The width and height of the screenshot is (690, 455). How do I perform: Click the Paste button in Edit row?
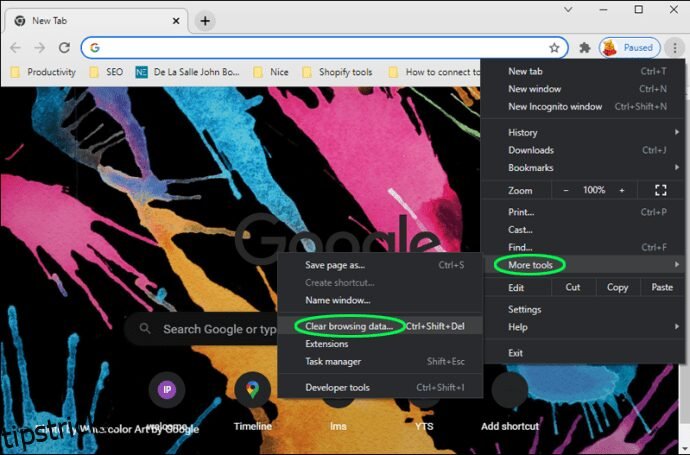(x=662, y=287)
